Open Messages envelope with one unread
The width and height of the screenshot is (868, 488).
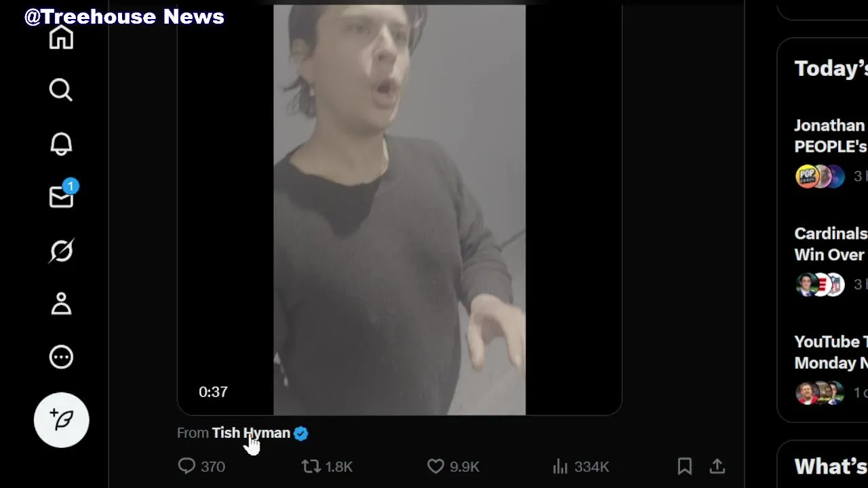click(x=61, y=197)
